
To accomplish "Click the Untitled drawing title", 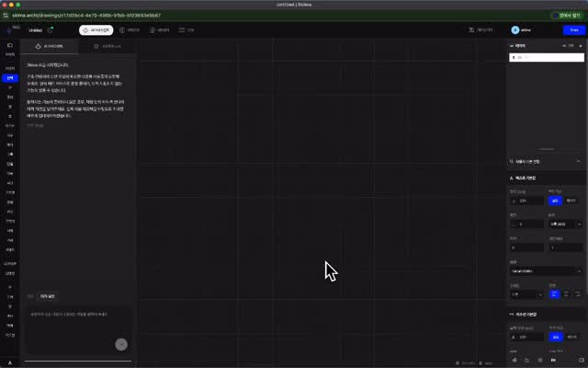I will coord(36,30).
